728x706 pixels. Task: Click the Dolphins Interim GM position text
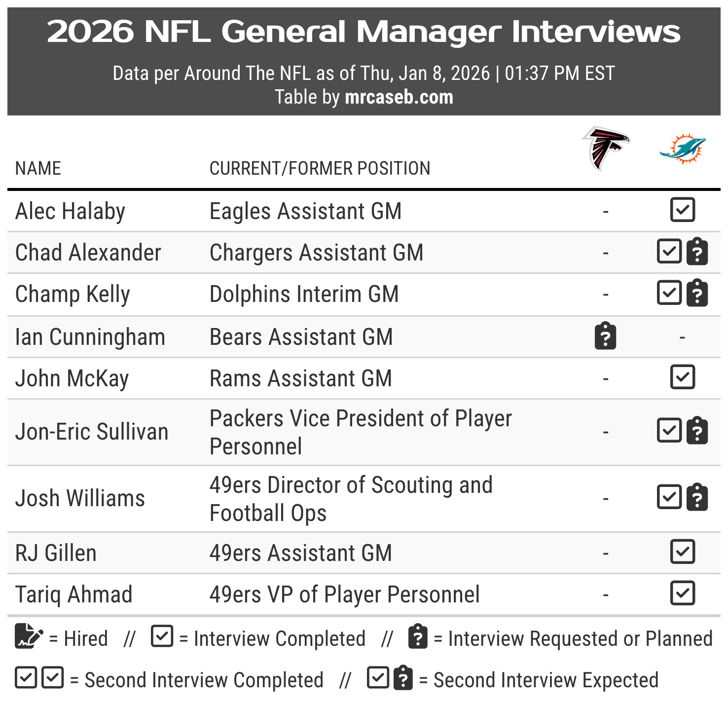click(304, 295)
